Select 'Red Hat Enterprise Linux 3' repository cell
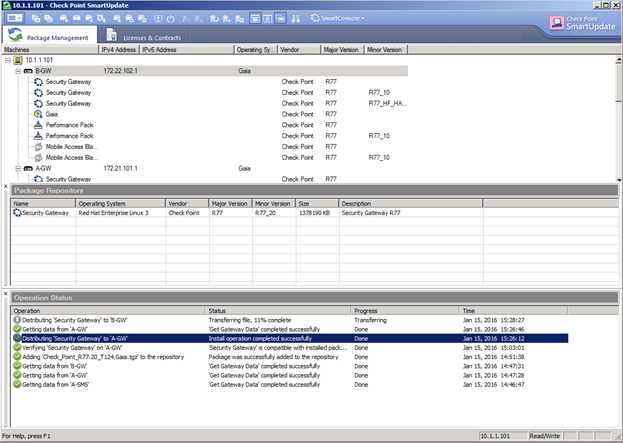The width and height of the screenshot is (623, 443). pyautogui.click(x=120, y=213)
